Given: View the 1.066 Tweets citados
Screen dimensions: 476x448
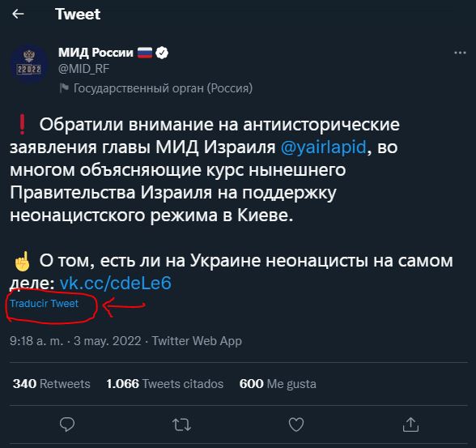Looking at the screenshot, I should click(x=165, y=384).
